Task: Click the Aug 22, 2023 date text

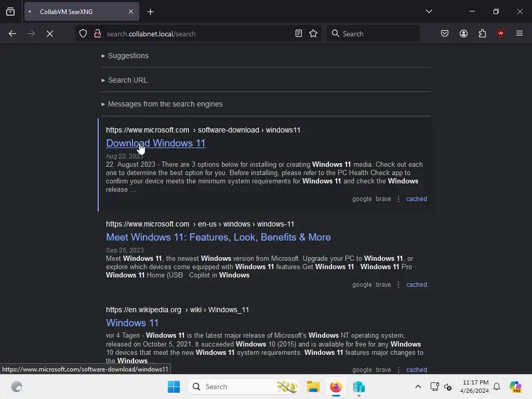Action: 125,156
